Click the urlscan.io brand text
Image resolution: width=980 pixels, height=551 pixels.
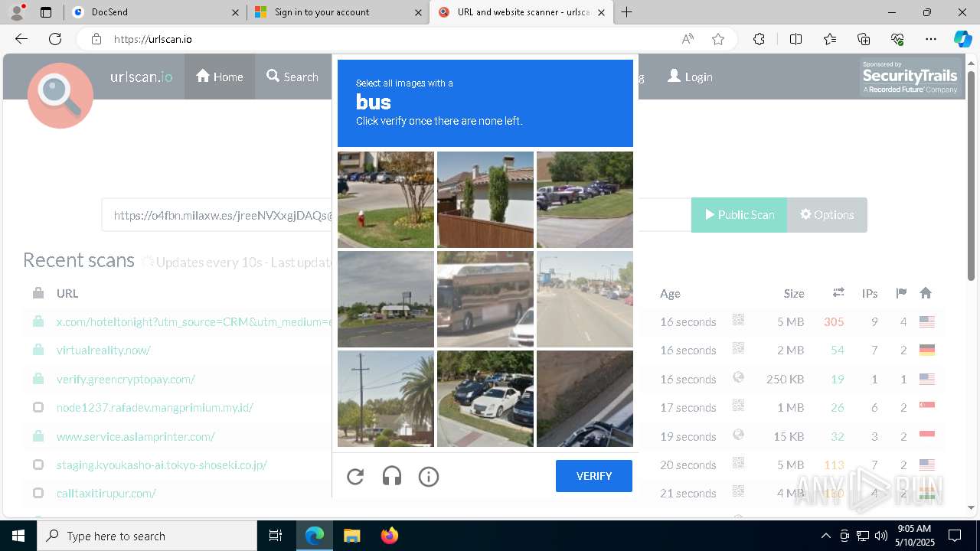coord(141,77)
